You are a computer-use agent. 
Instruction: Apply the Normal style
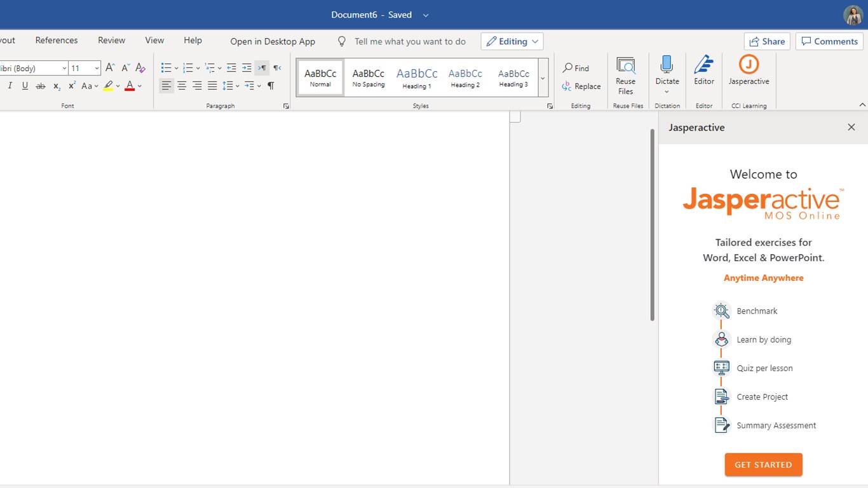[320, 78]
